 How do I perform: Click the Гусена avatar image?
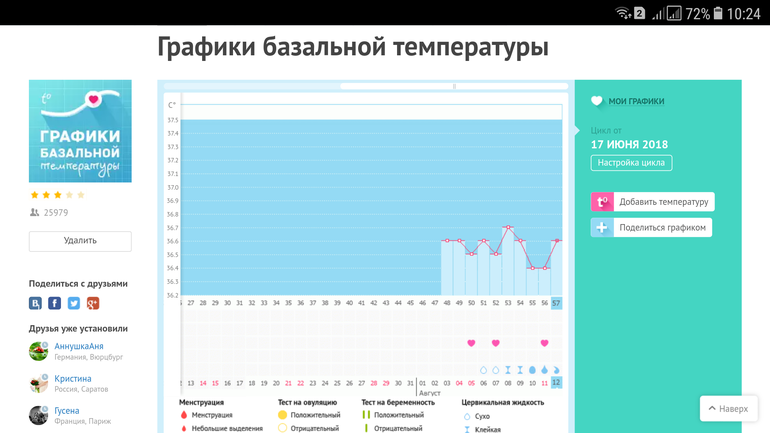tap(38, 414)
